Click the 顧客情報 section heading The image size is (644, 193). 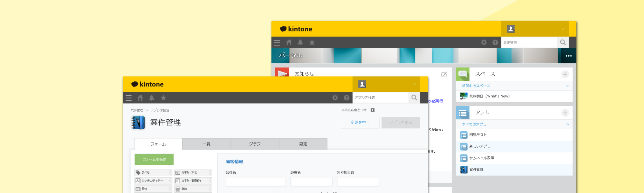[234, 162]
